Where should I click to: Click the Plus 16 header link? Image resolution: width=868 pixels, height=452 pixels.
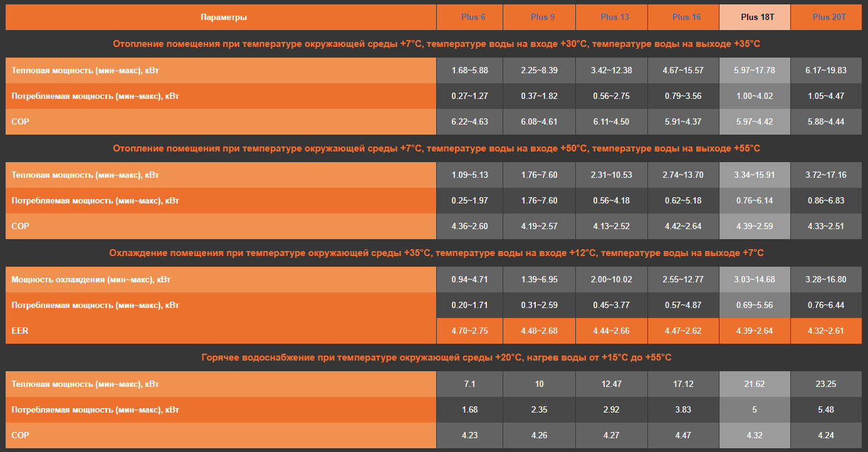click(x=686, y=17)
